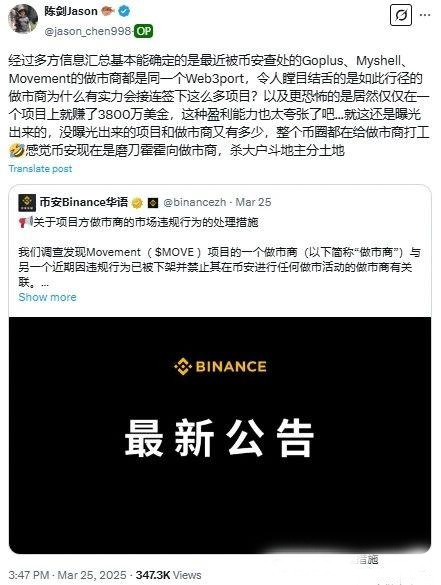The width and height of the screenshot is (441, 585).
Task: Click the 陈剑Jason display name
Action: [71, 11]
